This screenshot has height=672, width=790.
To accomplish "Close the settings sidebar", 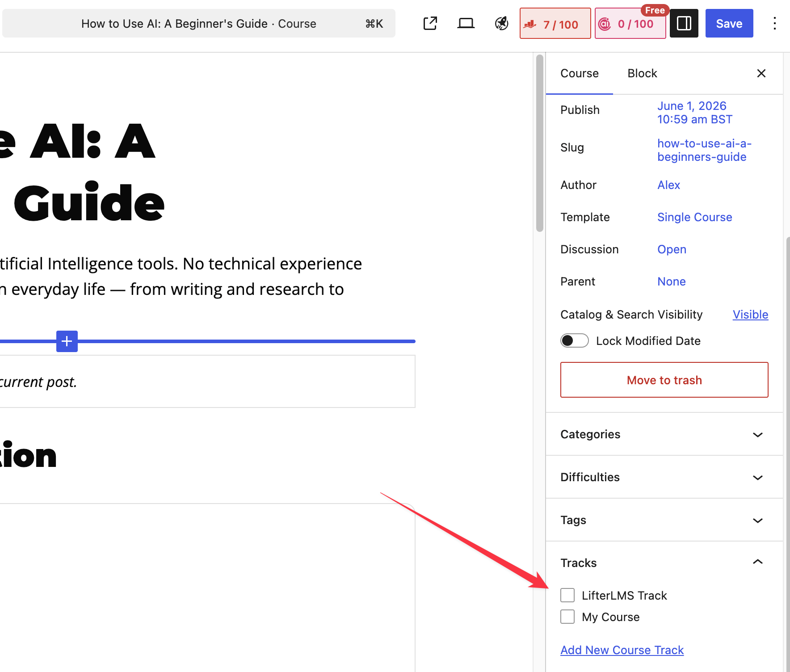I will (761, 73).
